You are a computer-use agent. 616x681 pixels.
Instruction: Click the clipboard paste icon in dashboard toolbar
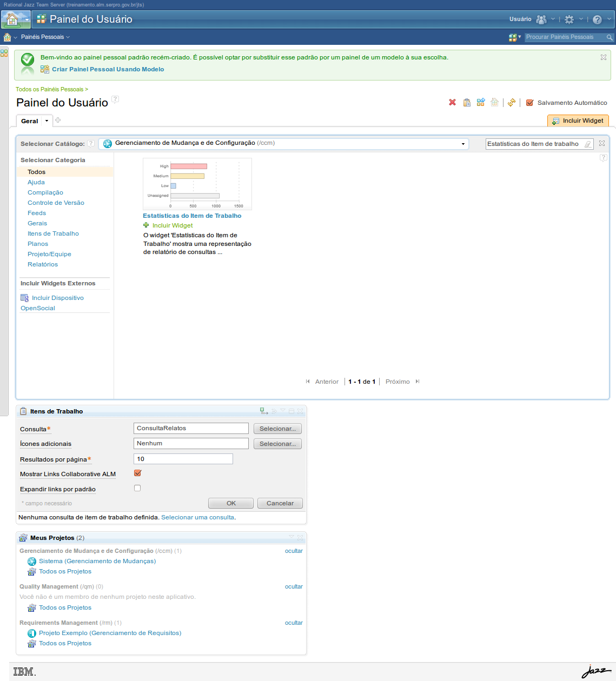(x=467, y=102)
